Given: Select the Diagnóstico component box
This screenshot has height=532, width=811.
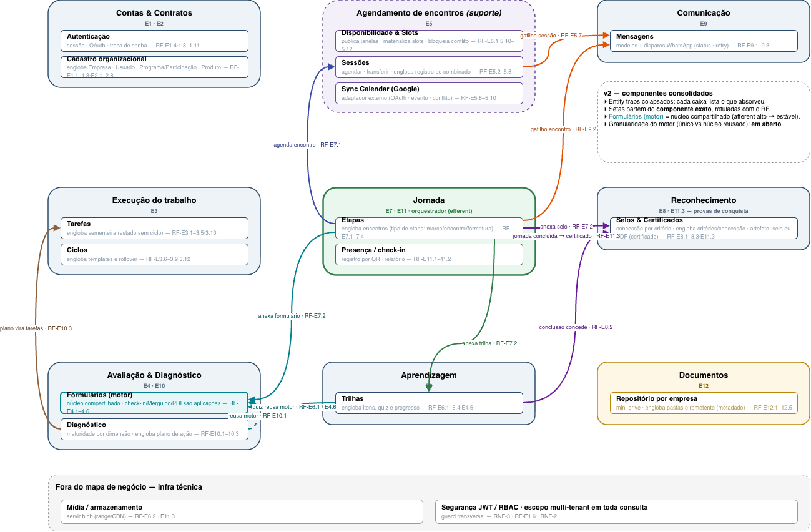Looking at the screenshot, I should tap(154, 429).
